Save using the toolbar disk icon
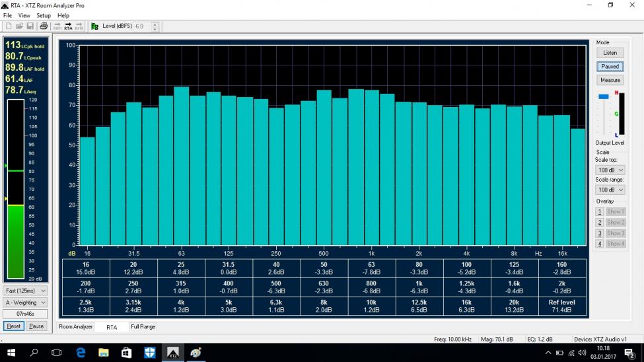Image resolution: width=644 pixels, height=362 pixels. (30, 26)
